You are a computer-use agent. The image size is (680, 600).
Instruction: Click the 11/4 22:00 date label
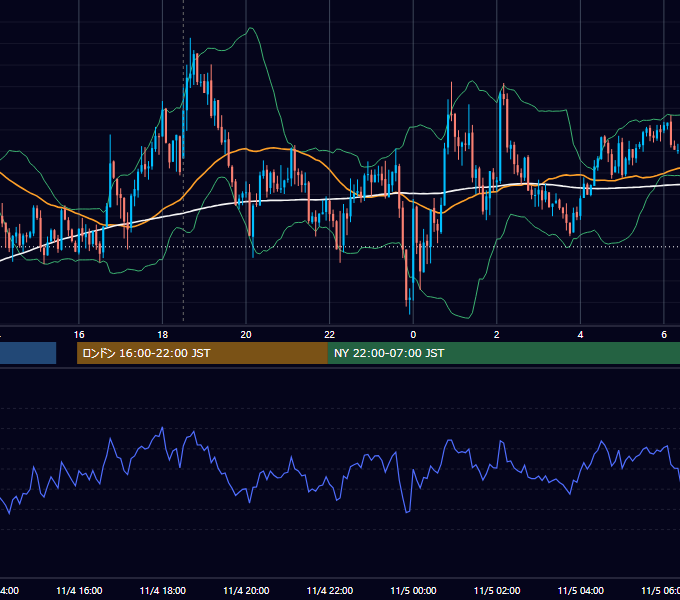pyautogui.click(x=330, y=591)
